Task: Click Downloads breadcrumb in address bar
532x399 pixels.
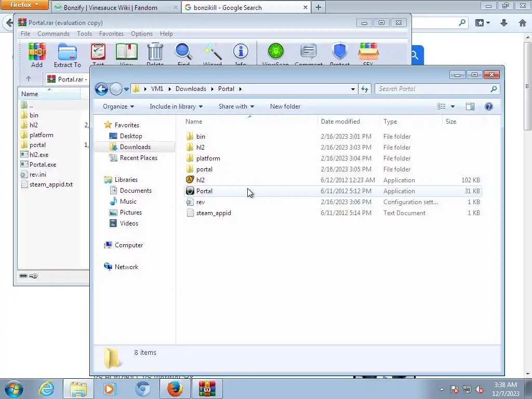Action: pos(191,89)
